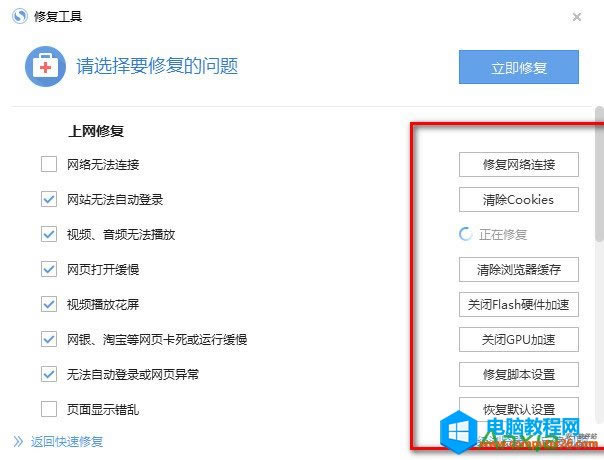Click the 清除Cookies button
Image resolution: width=604 pixels, height=460 pixels.
pos(518,199)
